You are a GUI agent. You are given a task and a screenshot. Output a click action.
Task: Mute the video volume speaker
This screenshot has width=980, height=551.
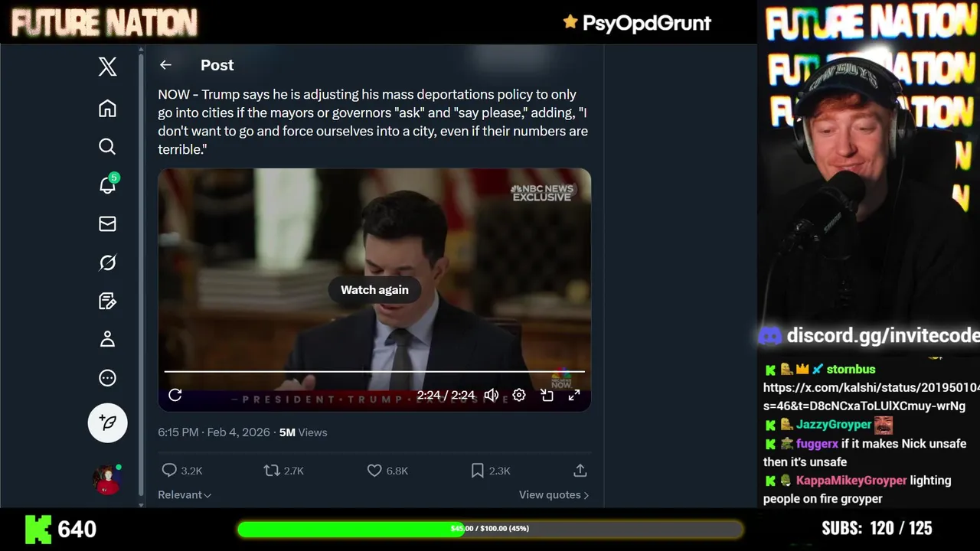tap(492, 395)
